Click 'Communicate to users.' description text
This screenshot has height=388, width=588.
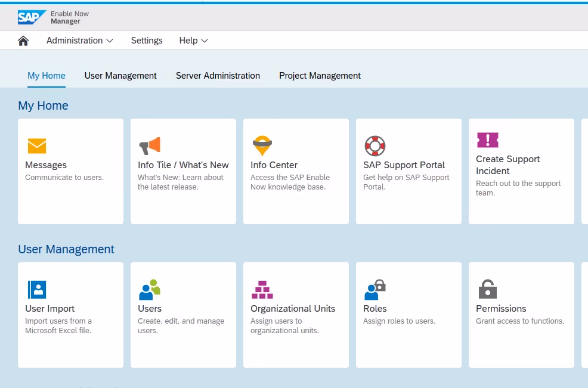point(64,178)
